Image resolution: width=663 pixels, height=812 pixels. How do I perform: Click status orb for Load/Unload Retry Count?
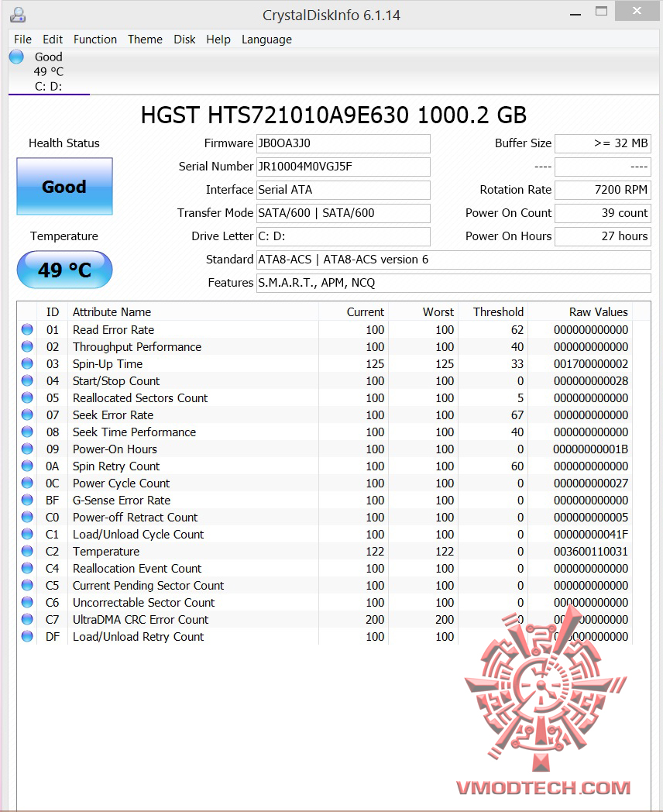point(27,636)
